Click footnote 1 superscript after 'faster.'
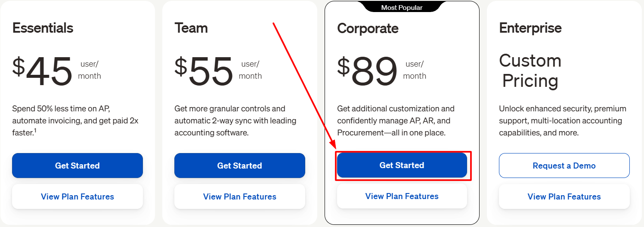This screenshot has width=644, height=227. [x=35, y=131]
